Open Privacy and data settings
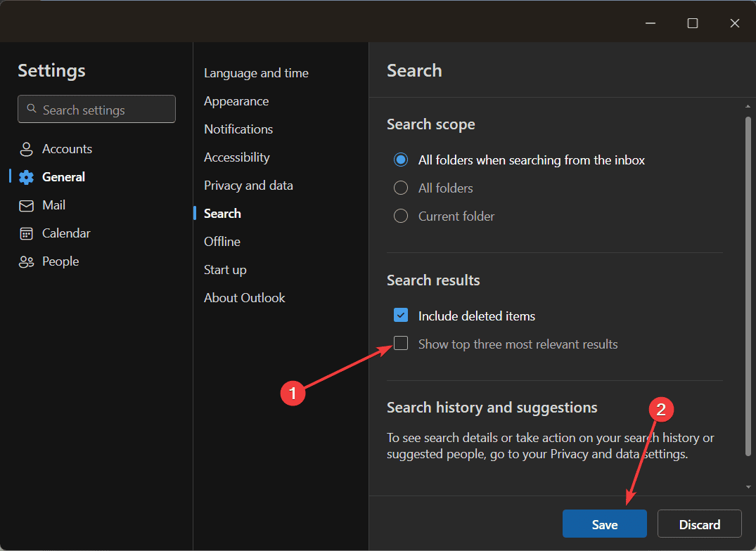The width and height of the screenshot is (756, 551). tap(248, 186)
